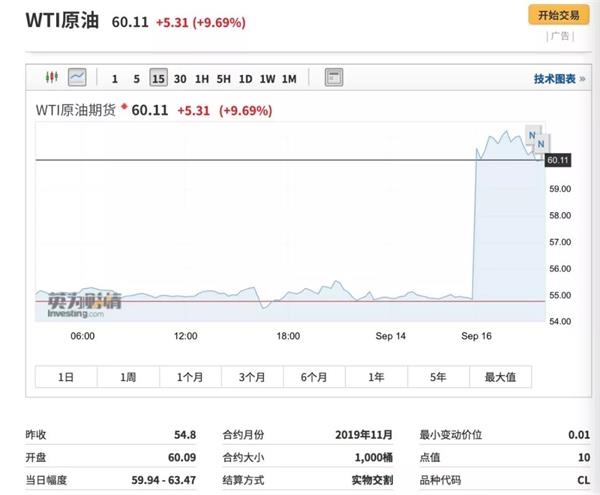Switch to candlestick chart type
Screen dimensions: 600x495
pos(52,77)
